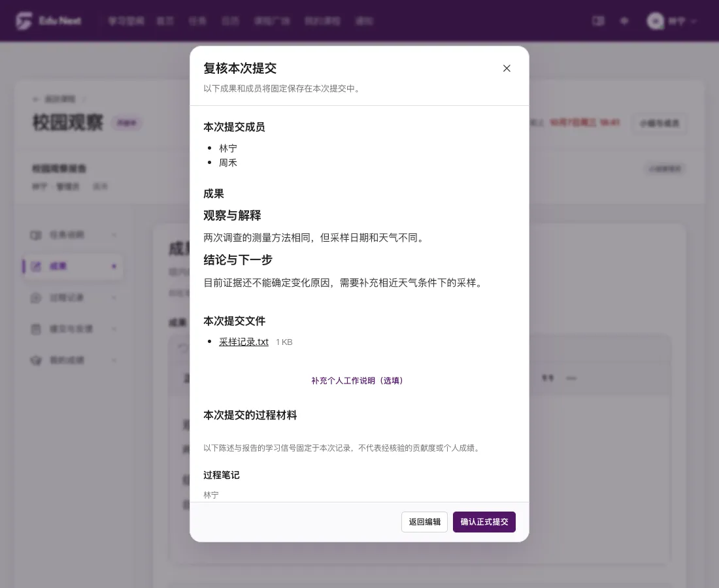The width and height of the screenshot is (719, 588).
Task: Open the user avatar menu in the header
Action: point(671,21)
